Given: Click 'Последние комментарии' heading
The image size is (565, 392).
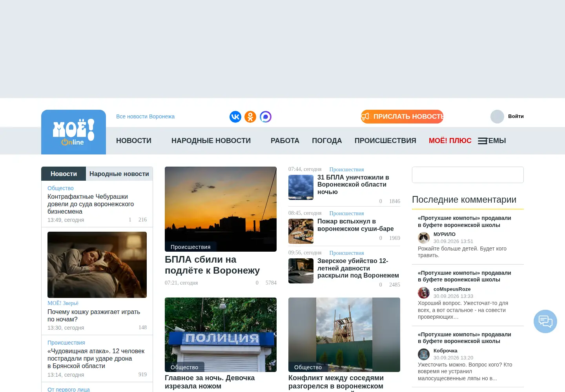Looking at the screenshot, I should [464, 200].
